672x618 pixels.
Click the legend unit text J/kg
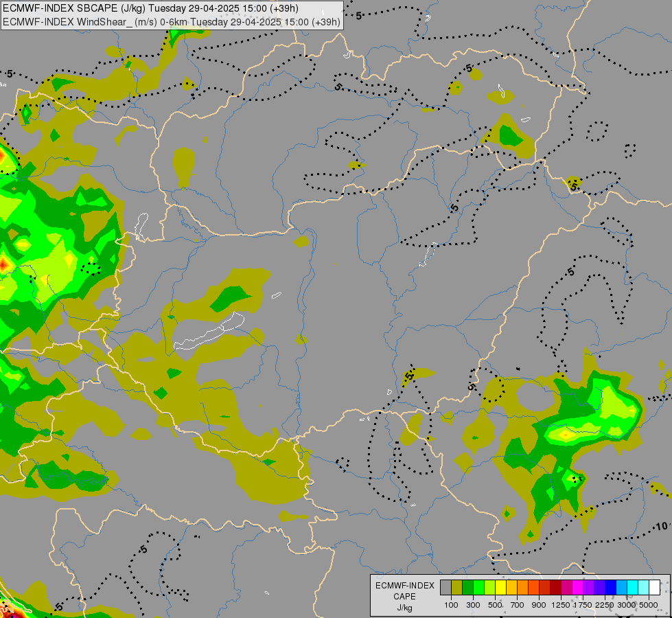tap(404, 608)
